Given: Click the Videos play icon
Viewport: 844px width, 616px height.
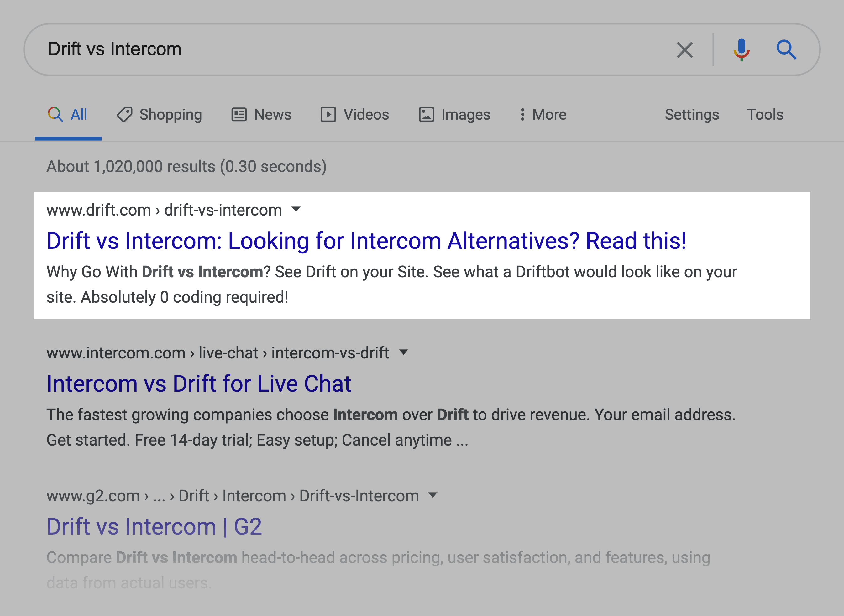Looking at the screenshot, I should pyautogui.click(x=328, y=114).
